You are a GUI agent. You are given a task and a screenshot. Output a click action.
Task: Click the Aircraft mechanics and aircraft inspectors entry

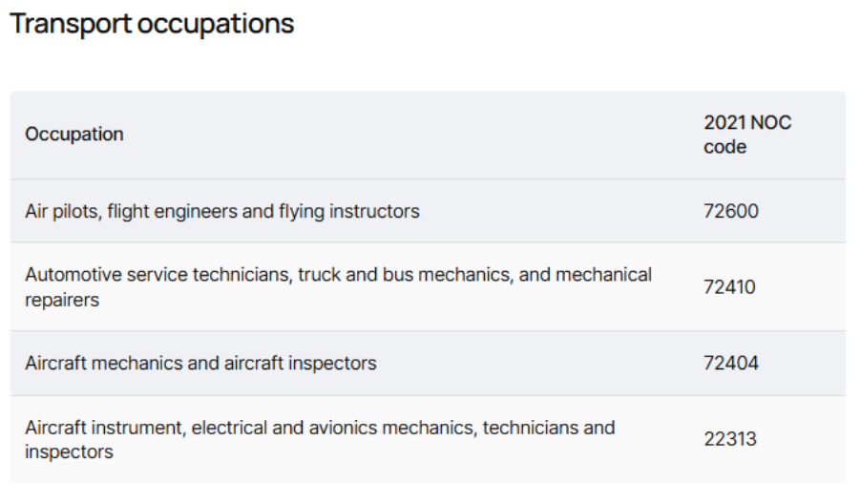[x=200, y=363]
